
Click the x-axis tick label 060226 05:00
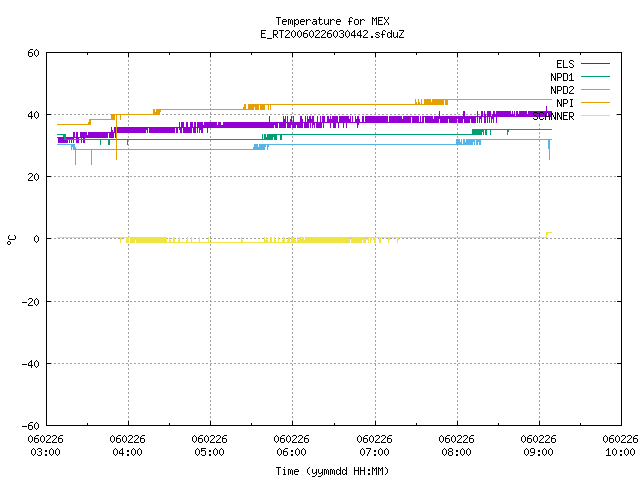(x=209, y=446)
